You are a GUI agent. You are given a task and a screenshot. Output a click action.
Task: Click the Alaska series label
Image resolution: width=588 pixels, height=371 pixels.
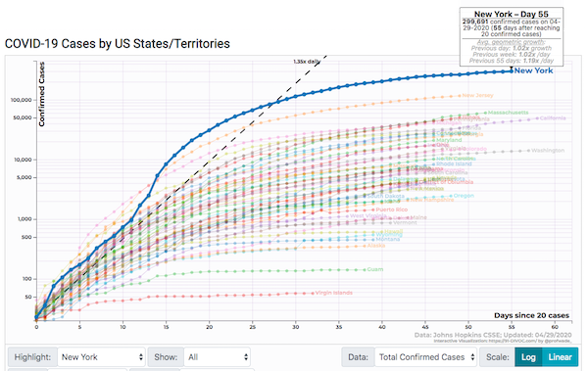tap(376, 246)
